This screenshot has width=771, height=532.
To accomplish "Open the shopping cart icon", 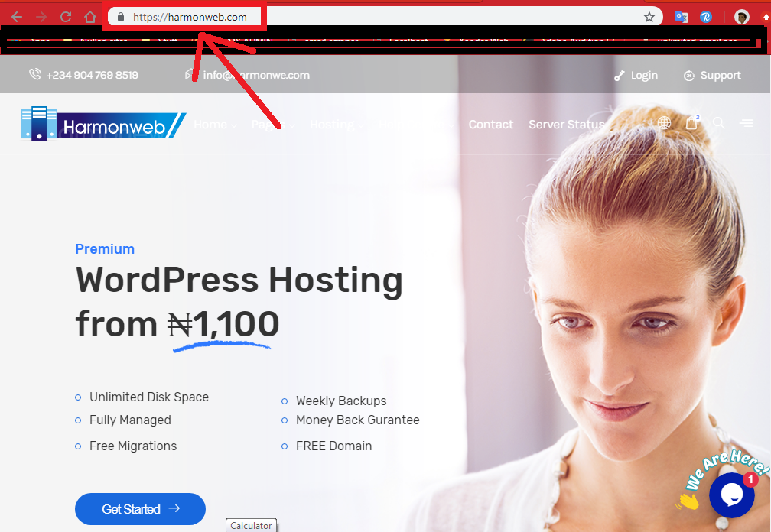I will (691, 122).
